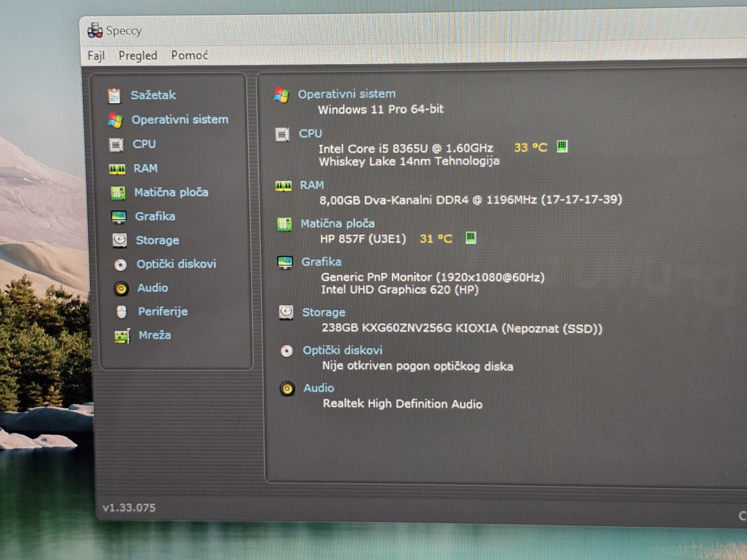Screen dimensions: 747x560
Task: Click the CPU chip icon in sidebar
Action: click(x=116, y=145)
